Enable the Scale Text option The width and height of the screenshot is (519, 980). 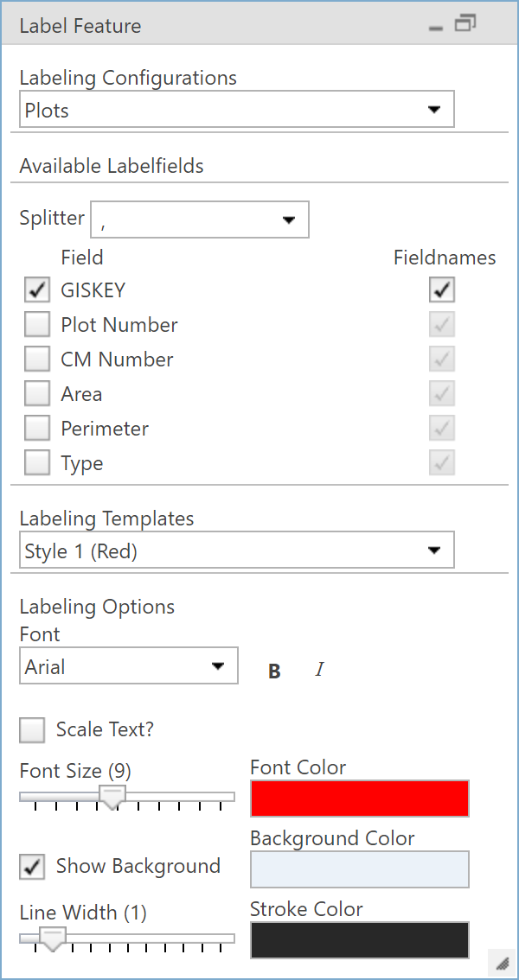pyautogui.click(x=31, y=729)
